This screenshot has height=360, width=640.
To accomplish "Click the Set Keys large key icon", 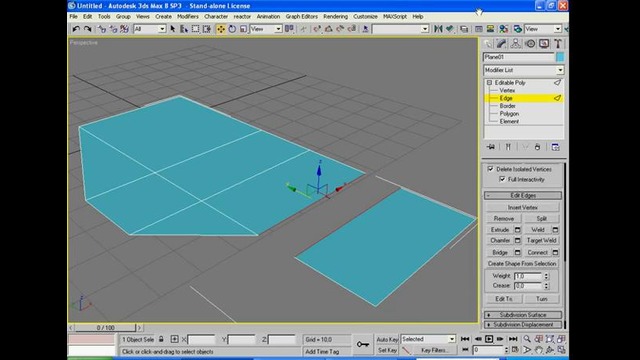I will [362, 344].
